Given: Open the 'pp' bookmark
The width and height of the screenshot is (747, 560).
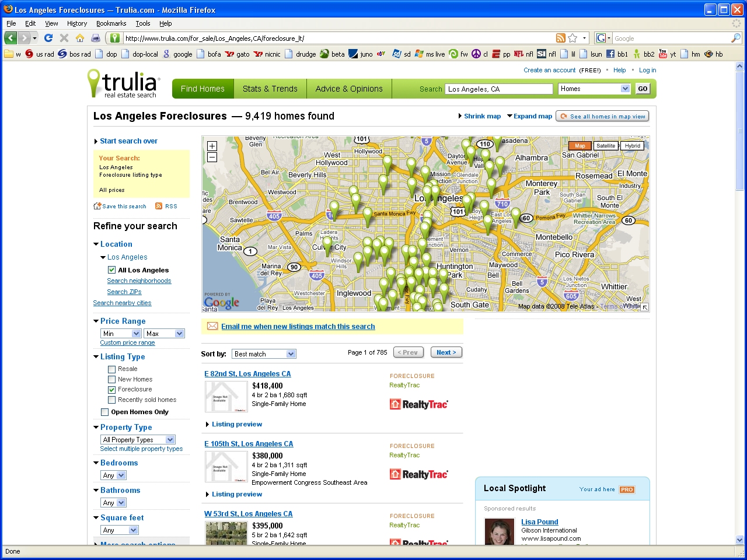Looking at the screenshot, I should tap(501, 54).
